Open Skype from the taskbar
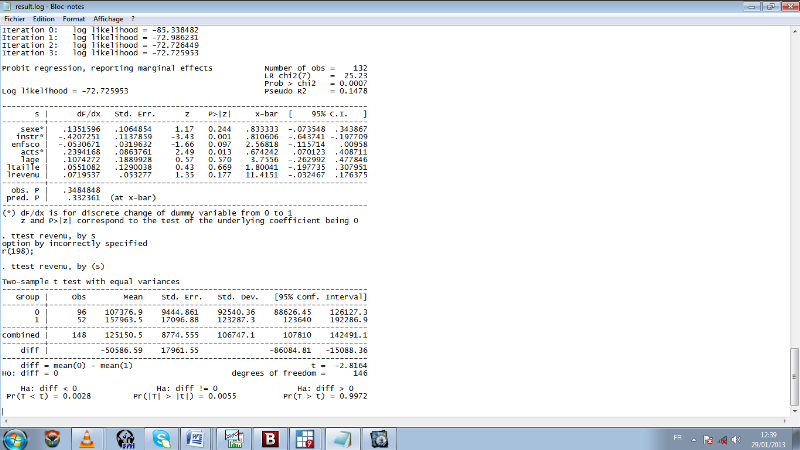Viewport: 800px width, 450px height. (162, 439)
